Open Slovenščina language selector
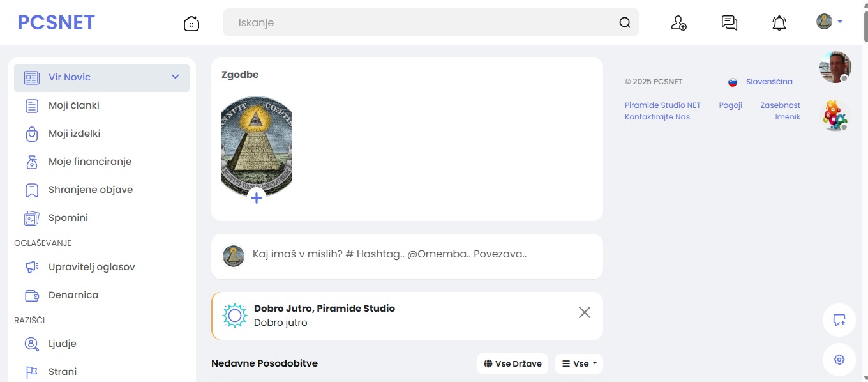 (x=769, y=82)
